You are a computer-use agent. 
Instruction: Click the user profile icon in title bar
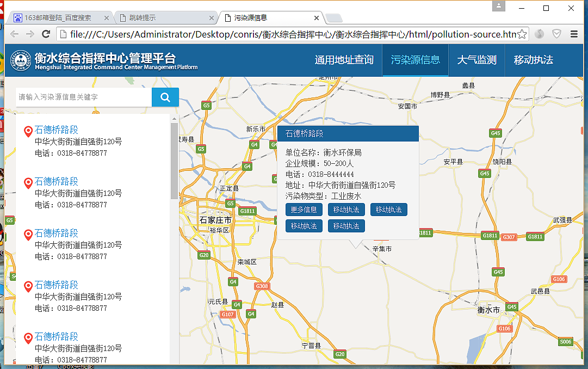499,6
